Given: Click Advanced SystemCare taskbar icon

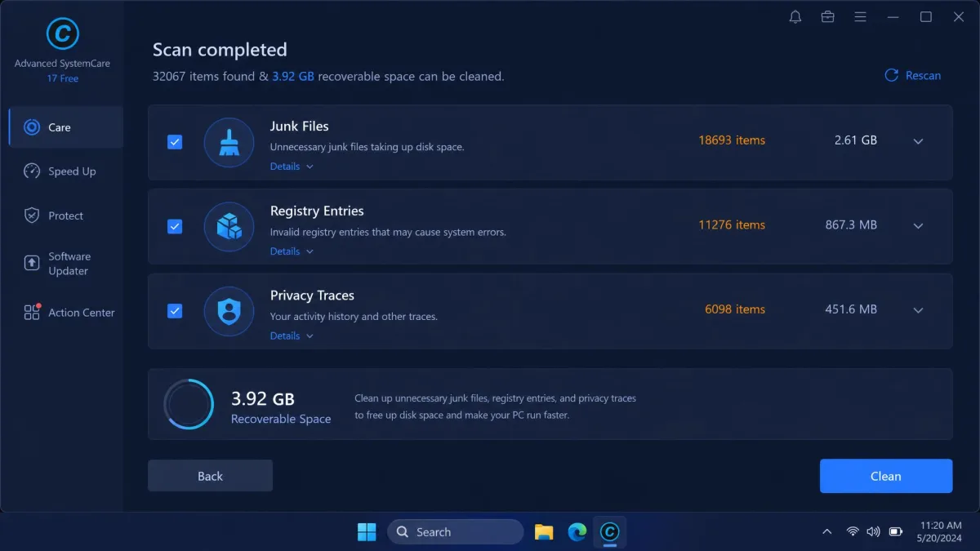Looking at the screenshot, I should [x=610, y=531].
